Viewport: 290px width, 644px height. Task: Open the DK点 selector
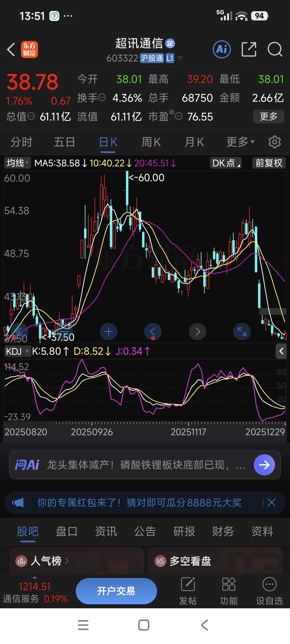point(226,163)
